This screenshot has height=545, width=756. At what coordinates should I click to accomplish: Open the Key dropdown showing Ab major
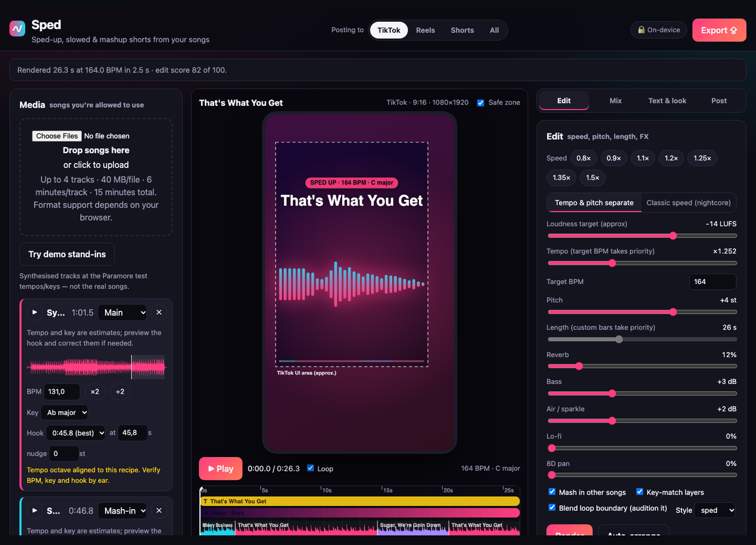click(65, 412)
